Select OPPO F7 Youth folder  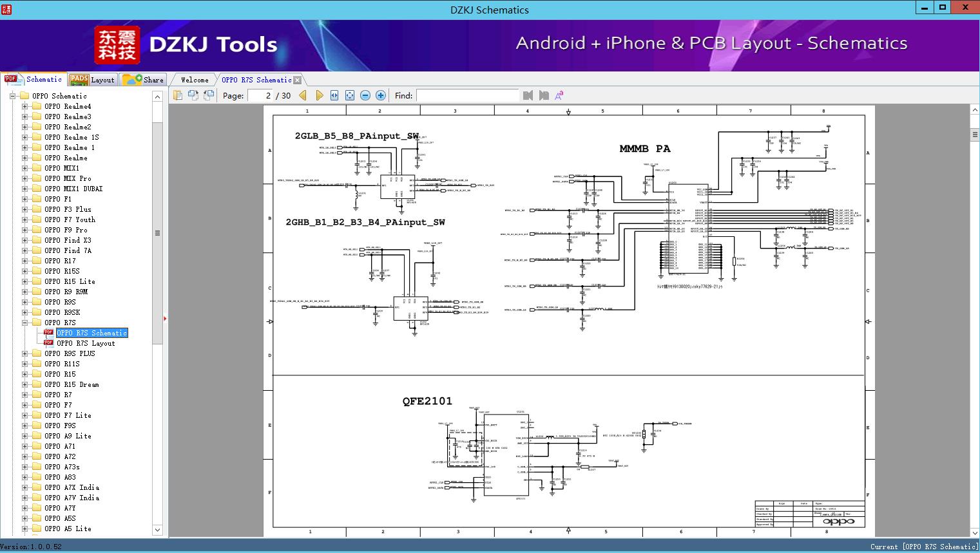(70, 220)
